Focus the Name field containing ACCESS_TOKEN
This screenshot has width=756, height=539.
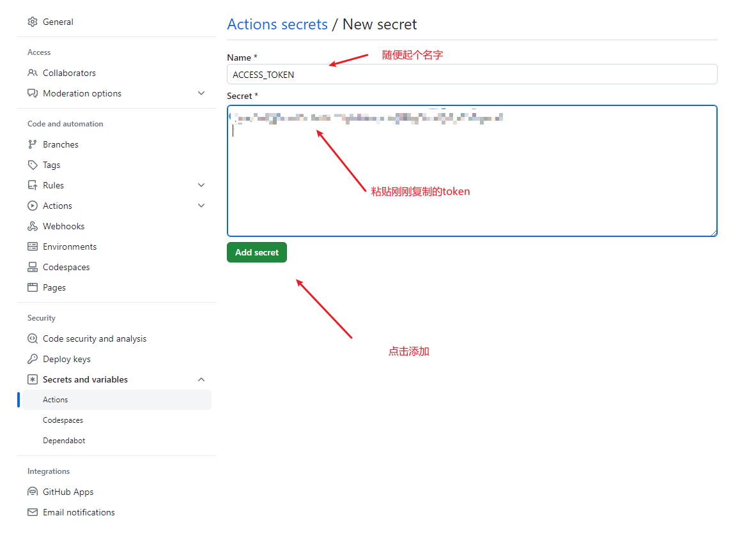click(x=472, y=74)
